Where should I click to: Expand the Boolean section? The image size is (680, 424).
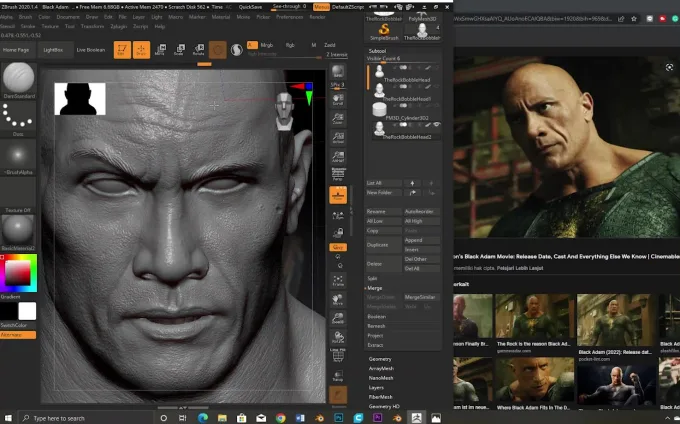376,316
